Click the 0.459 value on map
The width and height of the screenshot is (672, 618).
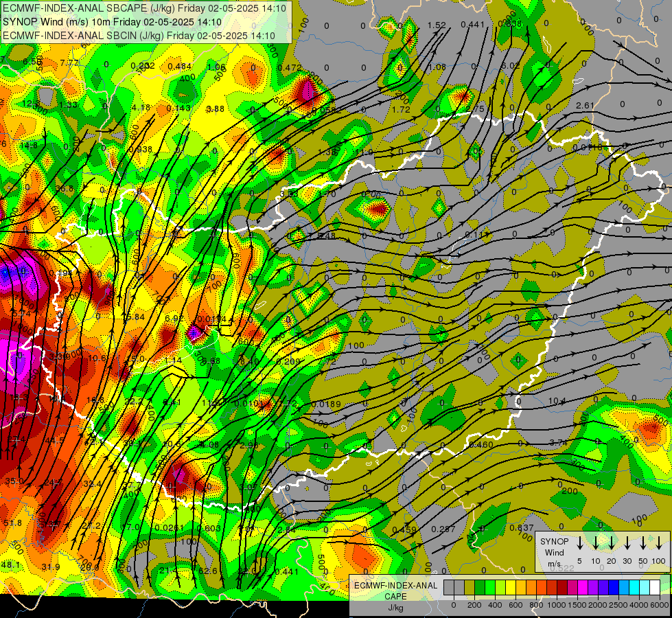(x=404, y=529)
